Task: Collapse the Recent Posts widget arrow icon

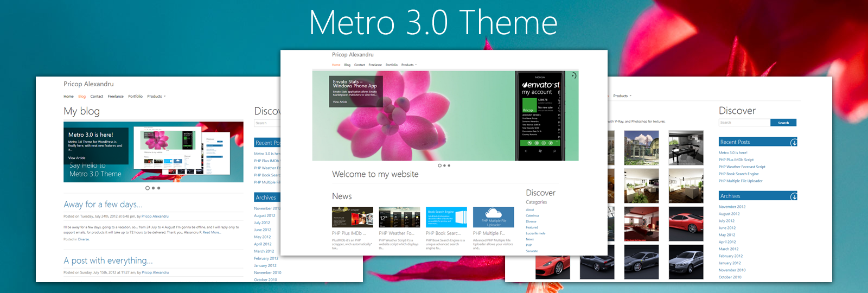Action: click(794, 142)
